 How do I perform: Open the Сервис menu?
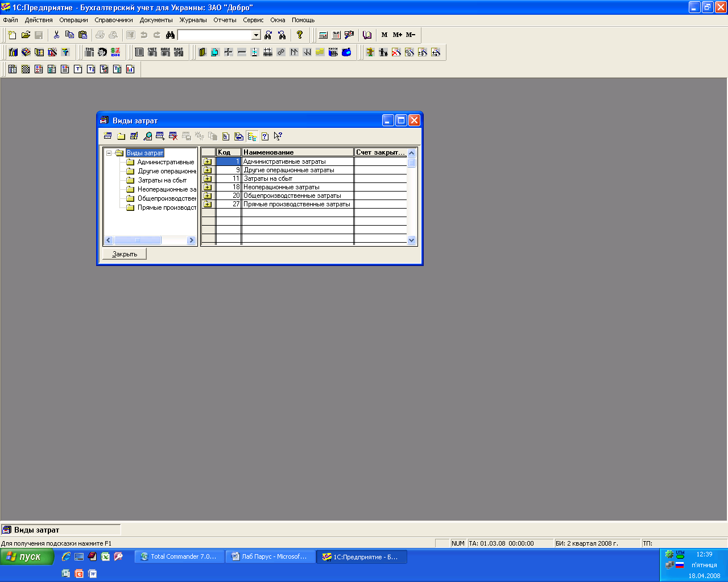point(253,20)
